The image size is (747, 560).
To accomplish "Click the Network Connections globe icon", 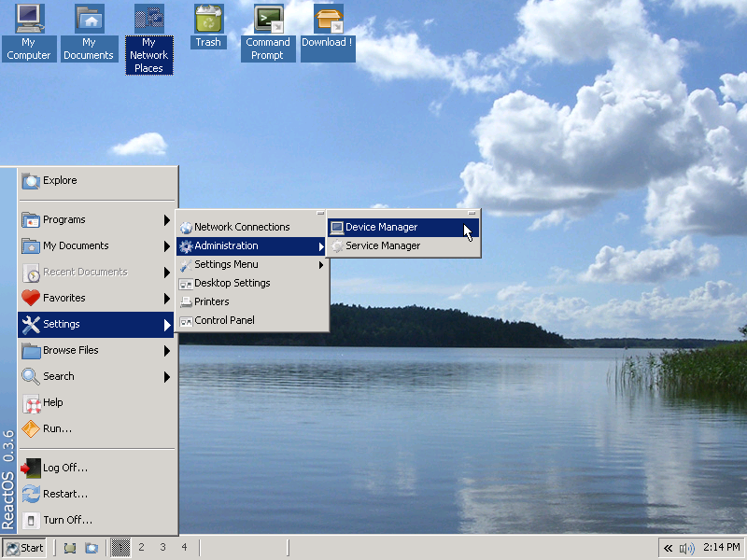I will (x=185, y=228).
